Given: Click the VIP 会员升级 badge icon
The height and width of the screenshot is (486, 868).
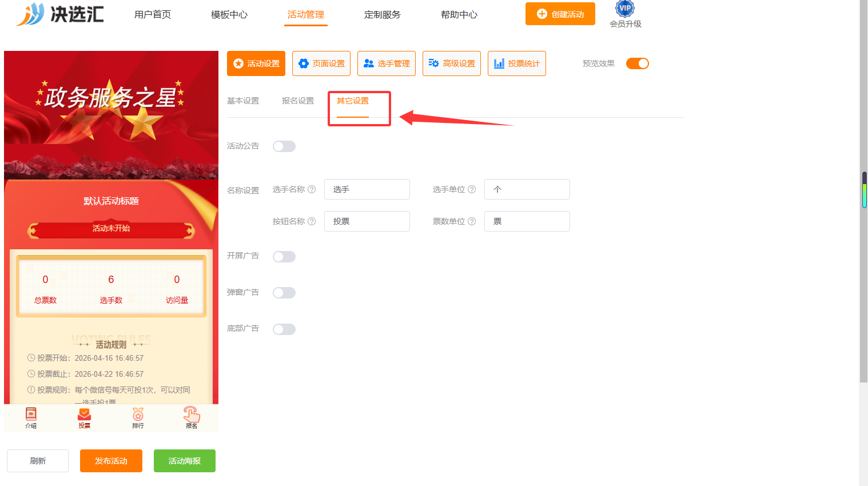Looking at the screenshot, I should [625, 8].
